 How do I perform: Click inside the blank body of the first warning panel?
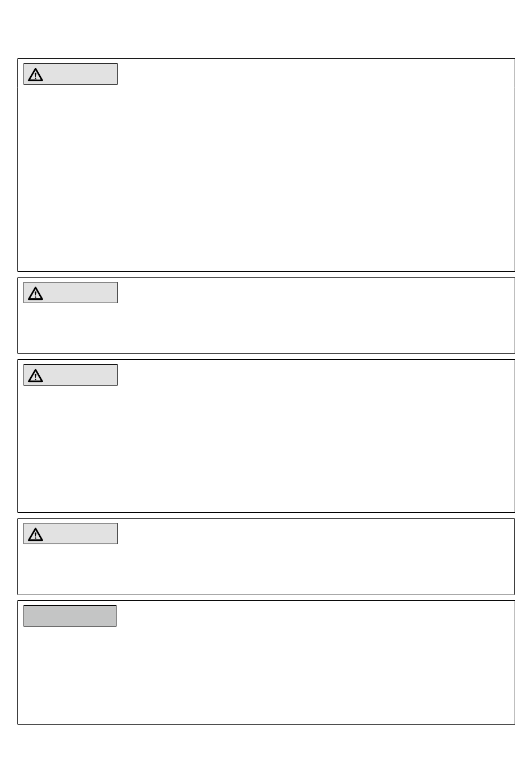tap(266, 177)
